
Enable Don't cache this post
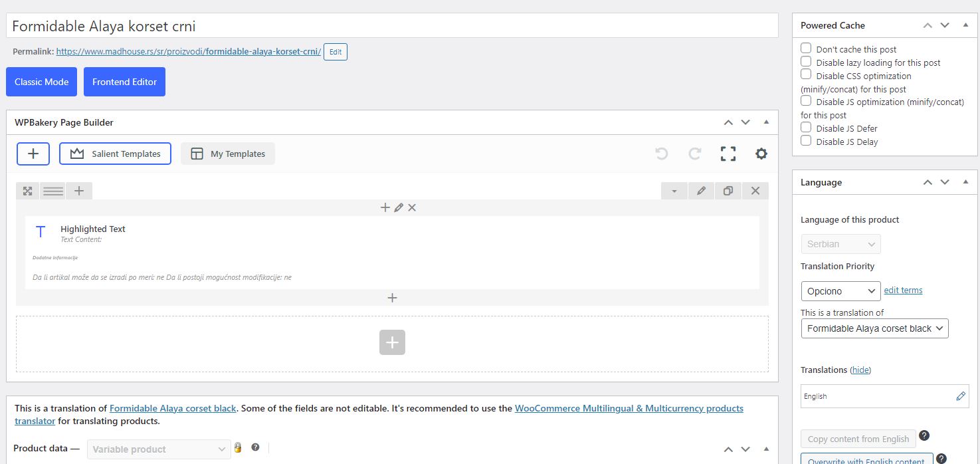pos(806,49)
